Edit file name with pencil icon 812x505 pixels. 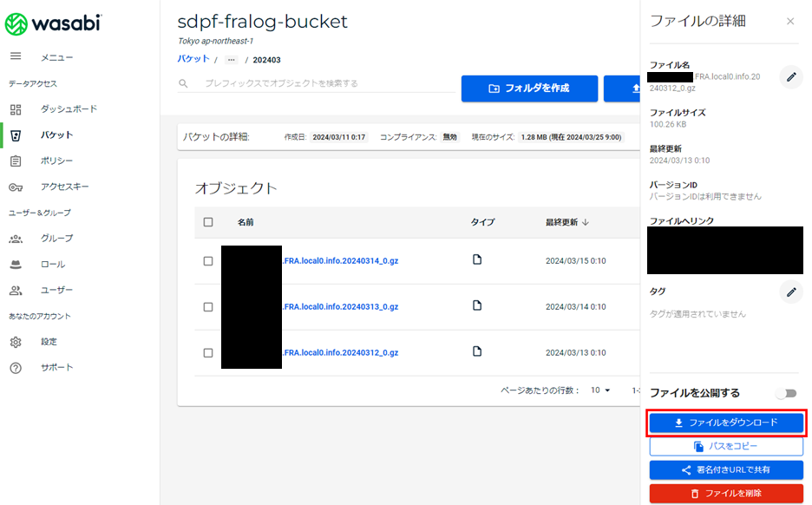click(x=791, y=77)
